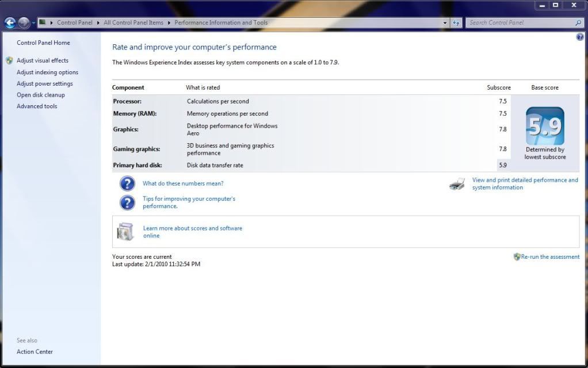Click the Last update timestamp text

pyautogui.click(x=156, y=264)
